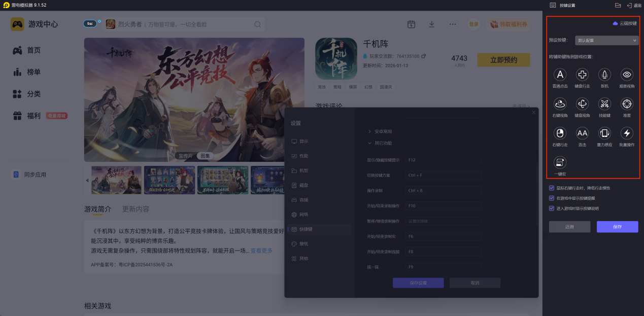Click the 还原 restore button
The height and width of the screenshot is (316, 644).
point(569,227)
